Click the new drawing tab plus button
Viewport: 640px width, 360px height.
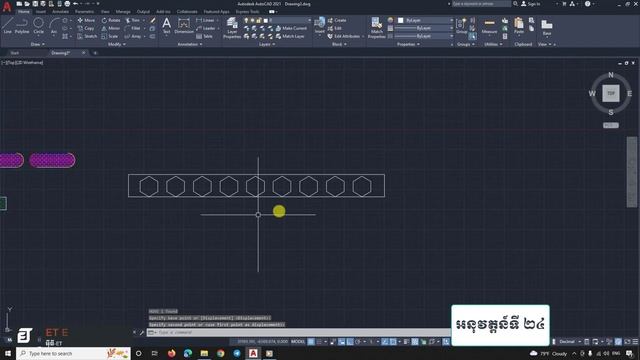(x=95, y=53)
